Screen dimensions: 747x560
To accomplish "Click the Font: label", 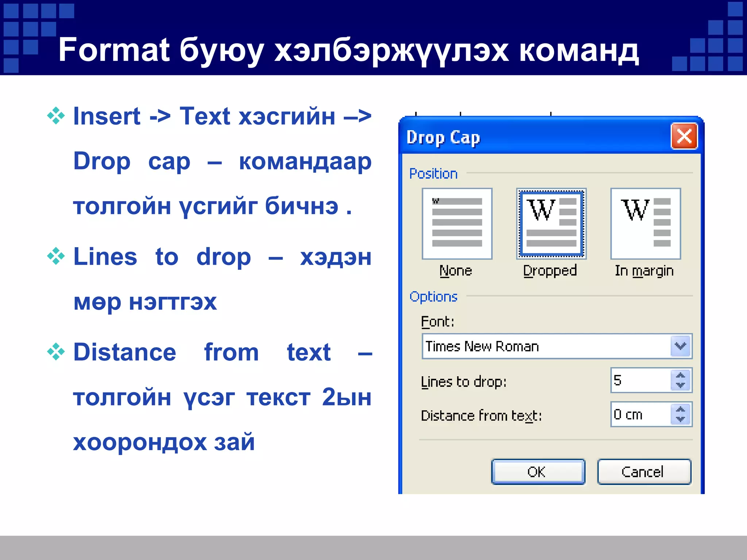I will [438, 322].
